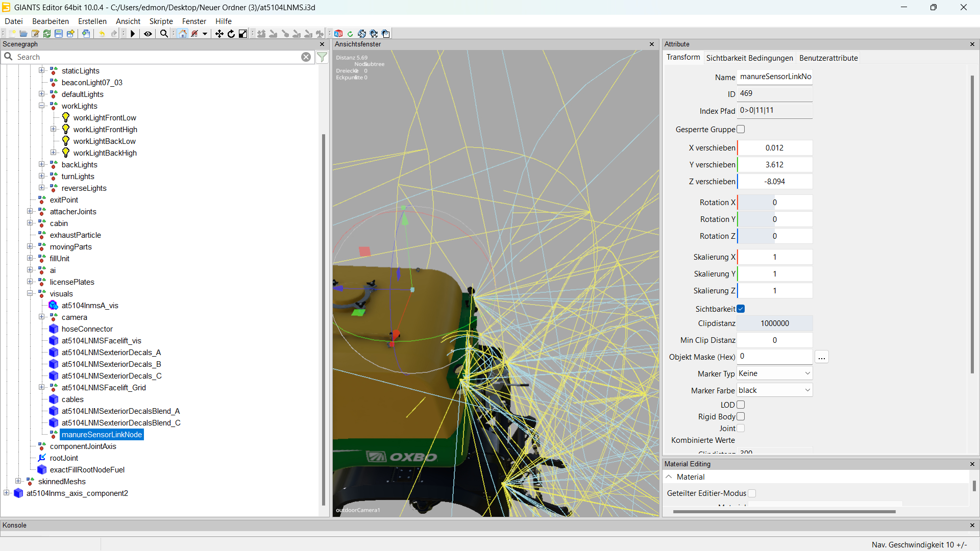Click the small green refresh arrow icon
The image size is (980, 551).
(350, 34)
